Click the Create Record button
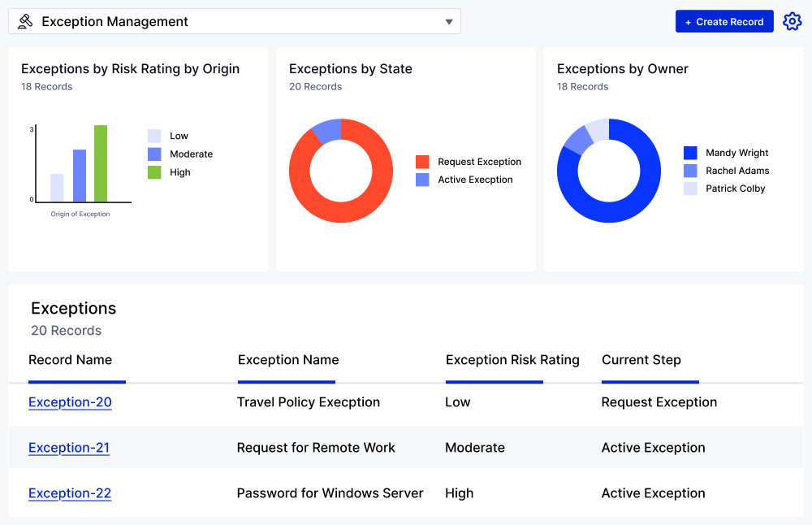This screenshot has height=525, width=812. [724, 21]
